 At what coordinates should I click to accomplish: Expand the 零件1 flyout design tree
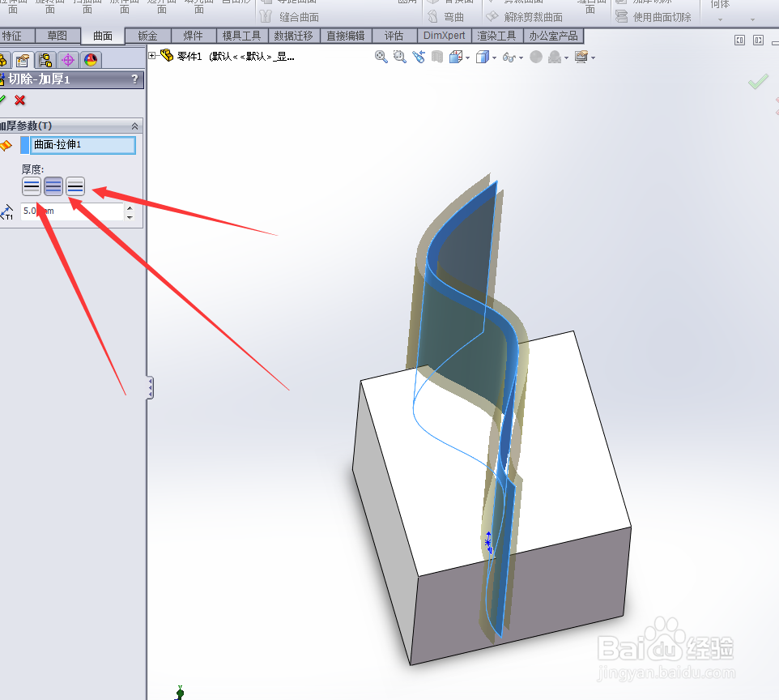tap(152, 56)
